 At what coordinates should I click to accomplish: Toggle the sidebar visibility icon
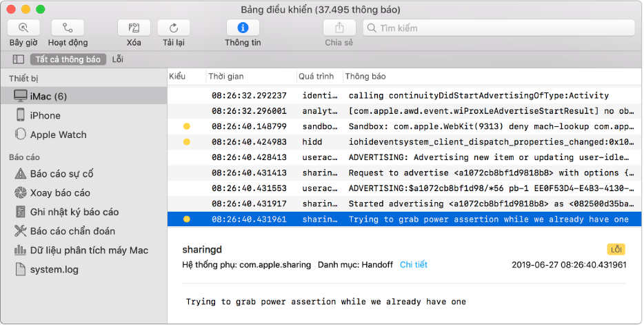tap(19, 59)
